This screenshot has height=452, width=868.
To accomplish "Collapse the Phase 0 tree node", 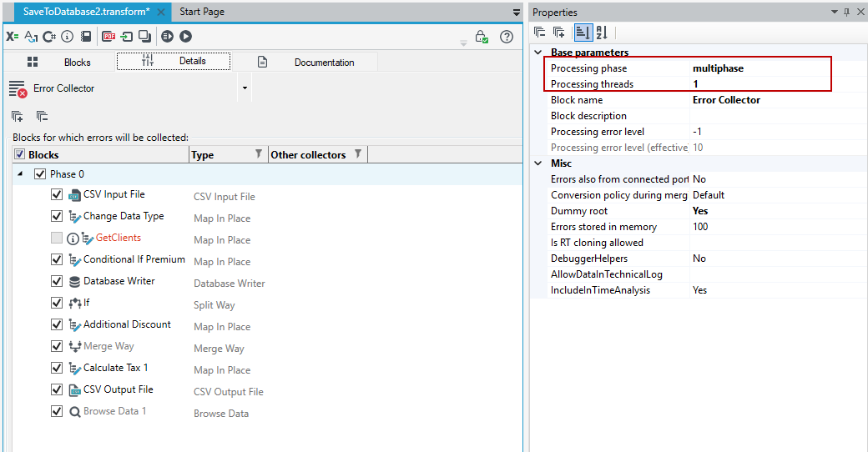I will pyautogui.click(x=21, y=174).
